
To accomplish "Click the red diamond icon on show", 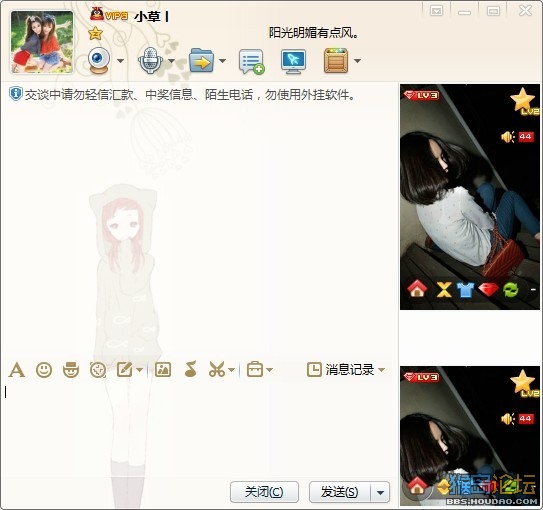I will click(488, 289).
